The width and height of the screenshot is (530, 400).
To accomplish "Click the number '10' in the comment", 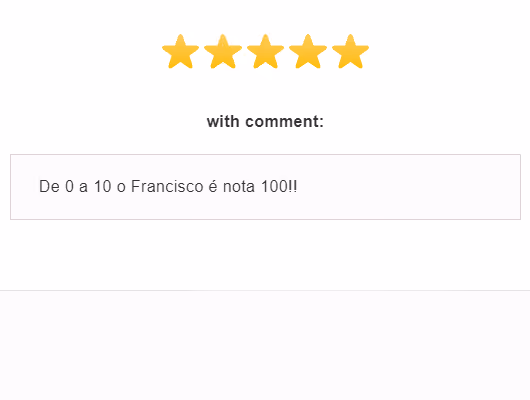I will click(x=102, y=186).
